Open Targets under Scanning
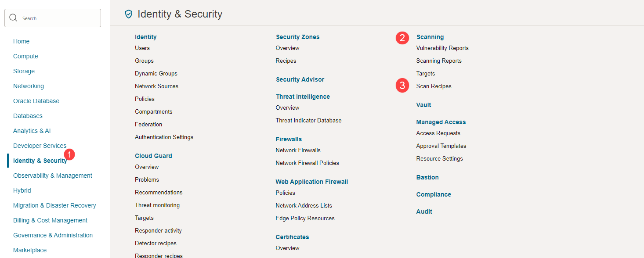 426,73
